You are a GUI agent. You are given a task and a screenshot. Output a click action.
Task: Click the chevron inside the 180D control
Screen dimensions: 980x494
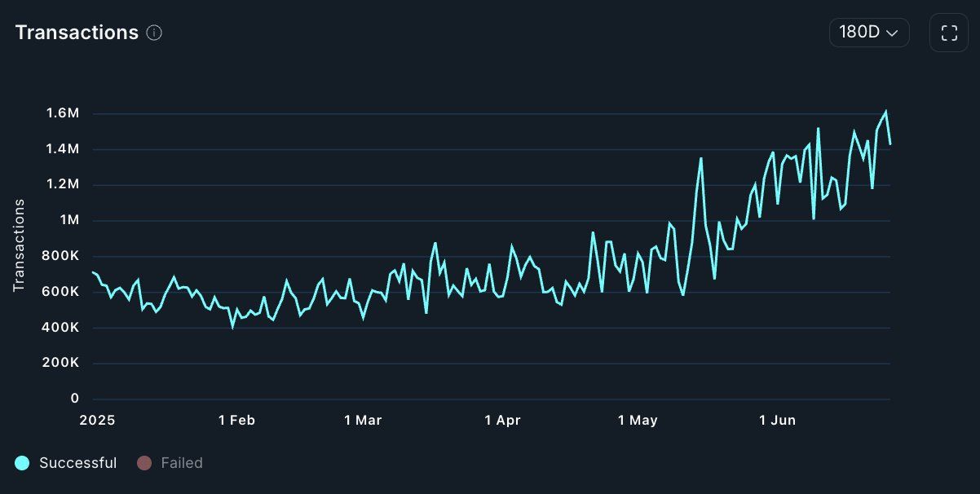pyautogui.click(x=892, y=33)
